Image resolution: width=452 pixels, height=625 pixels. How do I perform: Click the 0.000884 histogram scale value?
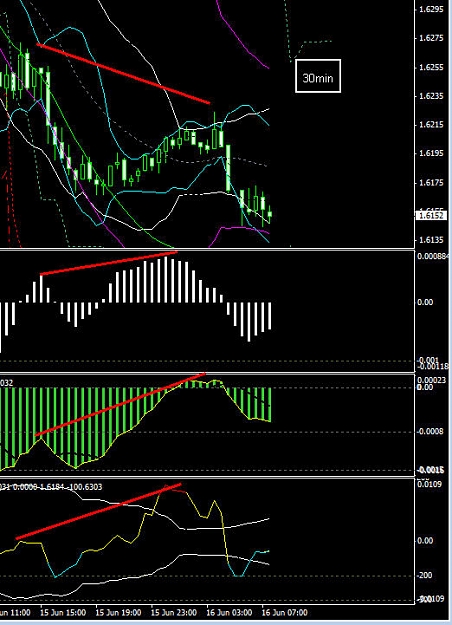coord(434,256)
